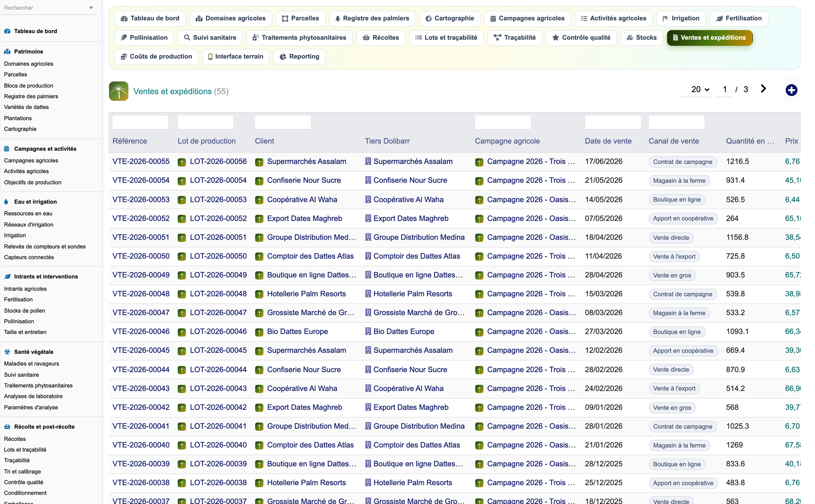815x504 pixels.
Task: Open the Registre des palmiers tab
Action: (x=372, y=18)
